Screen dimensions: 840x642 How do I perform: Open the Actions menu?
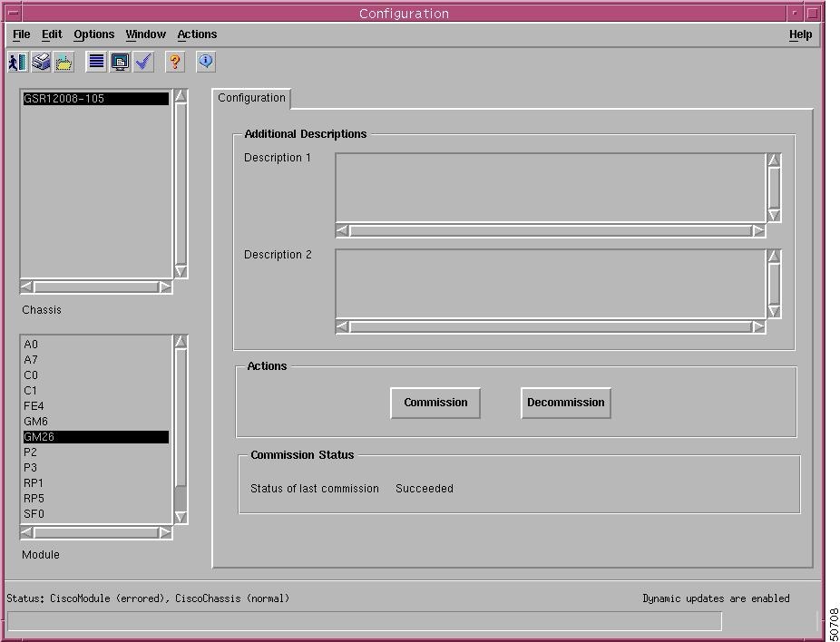click(x=197, y=34)
